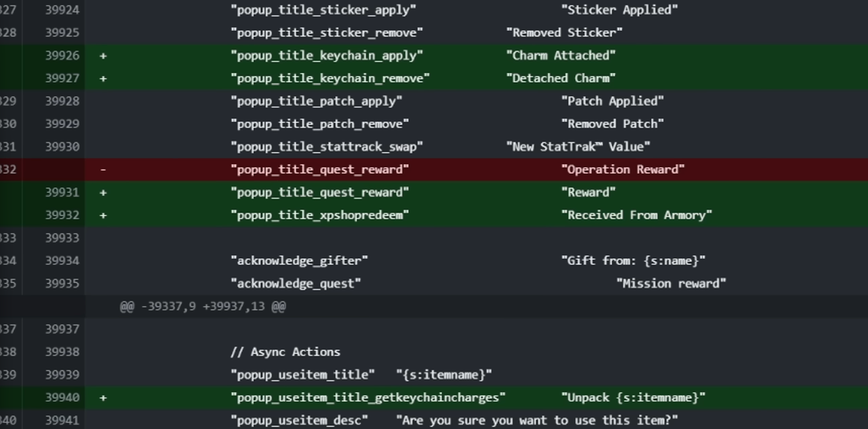
Task: Click line number 39939
Action: pos(62,375)
